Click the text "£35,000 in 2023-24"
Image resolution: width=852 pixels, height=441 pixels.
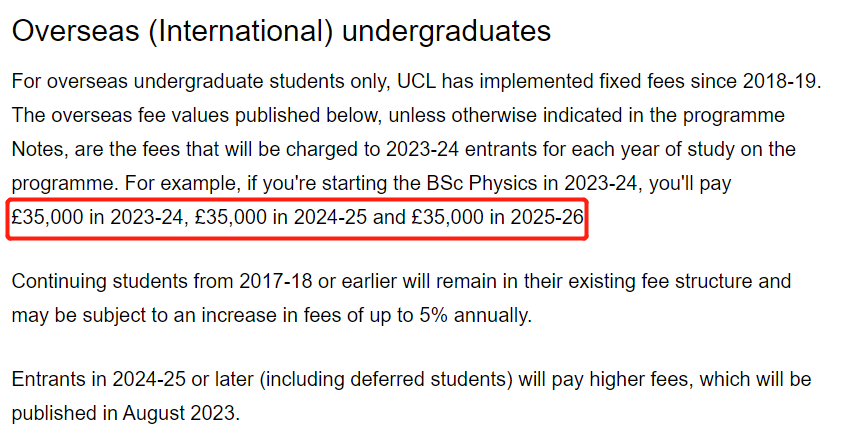pos(98,218)
